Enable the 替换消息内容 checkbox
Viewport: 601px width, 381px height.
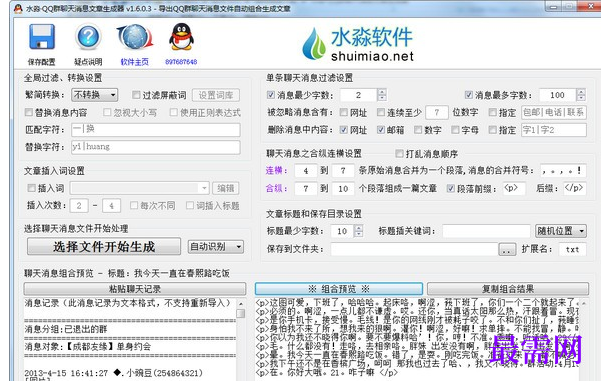pos(28,112)
